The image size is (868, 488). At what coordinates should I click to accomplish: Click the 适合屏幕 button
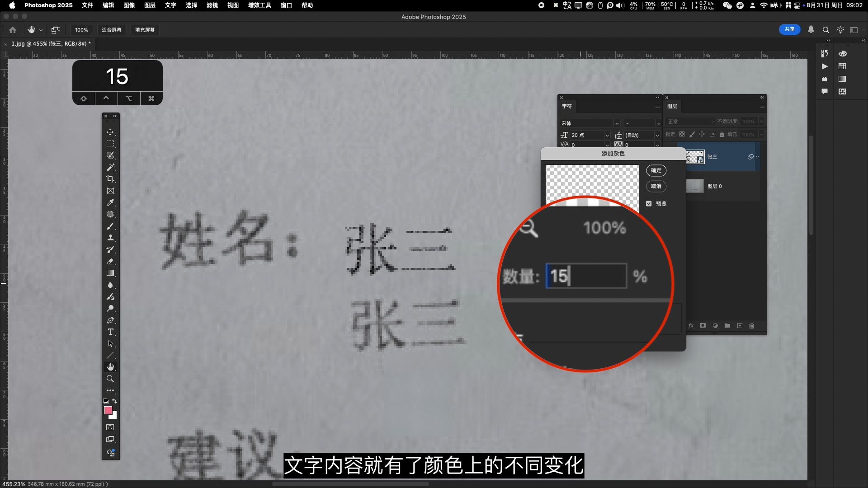111,30
